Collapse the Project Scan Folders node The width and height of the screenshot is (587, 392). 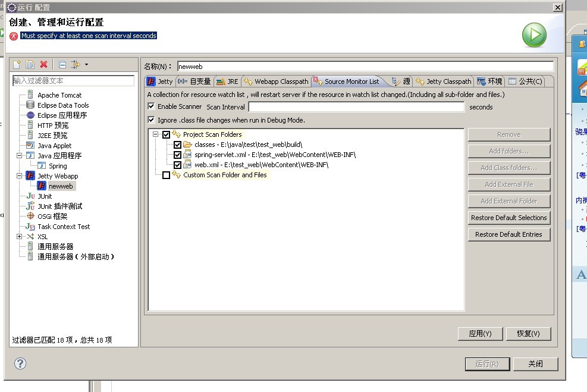pos(156,135)
